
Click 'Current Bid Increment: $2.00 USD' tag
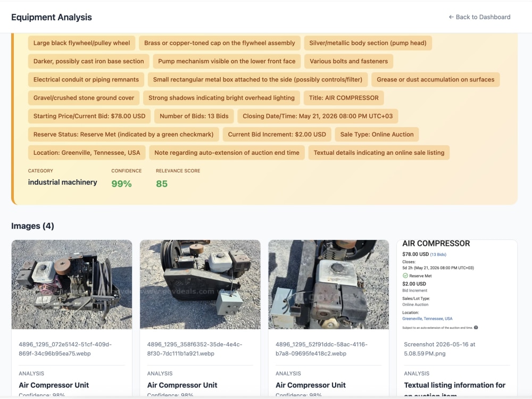point(277,135)
